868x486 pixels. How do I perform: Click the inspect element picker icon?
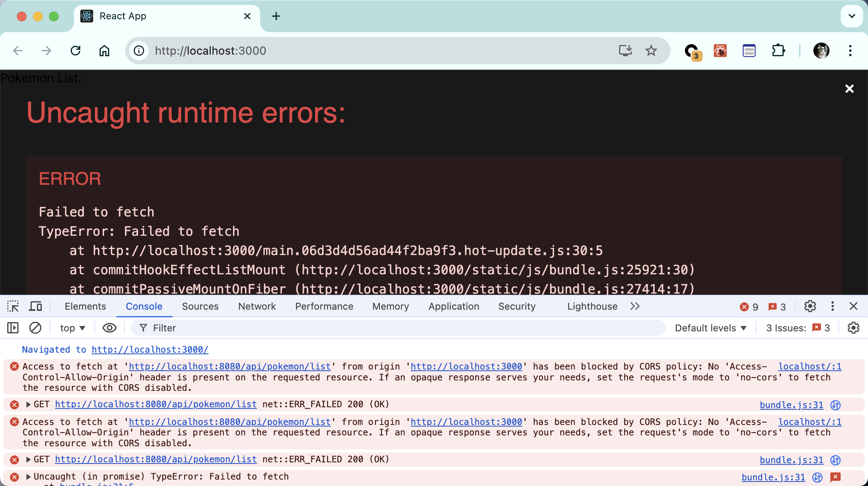[13, 306]
